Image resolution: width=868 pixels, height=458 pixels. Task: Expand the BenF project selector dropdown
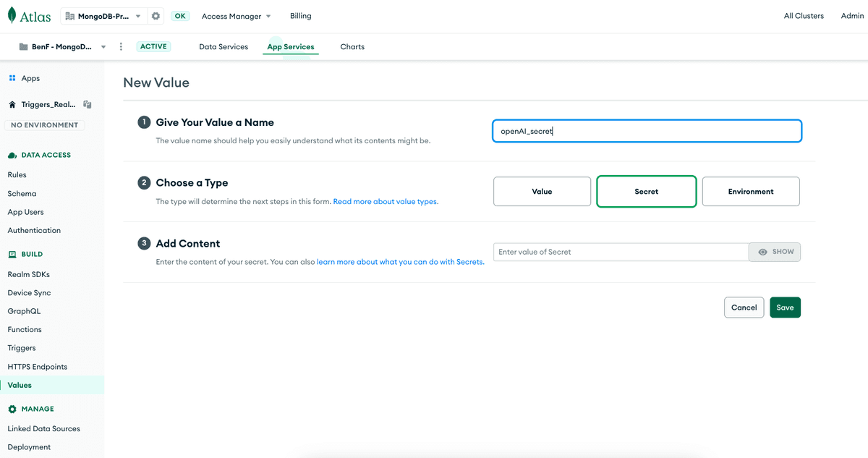(103, 47)
